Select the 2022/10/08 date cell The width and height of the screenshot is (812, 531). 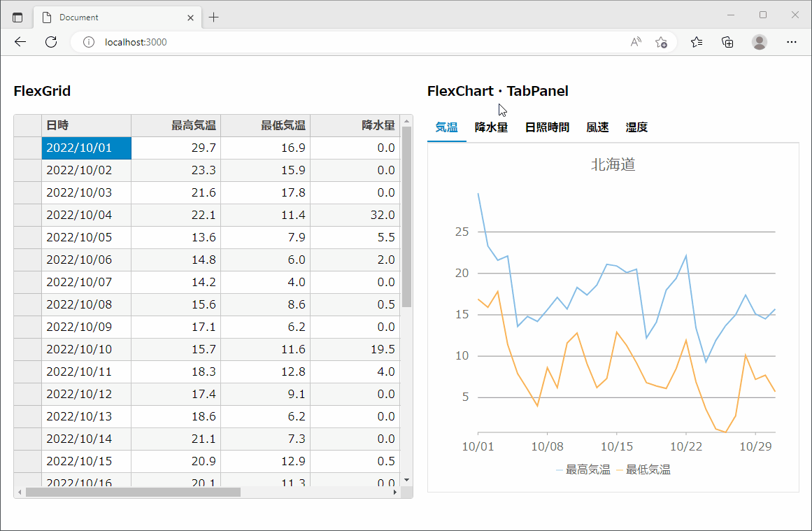point(87,304)
